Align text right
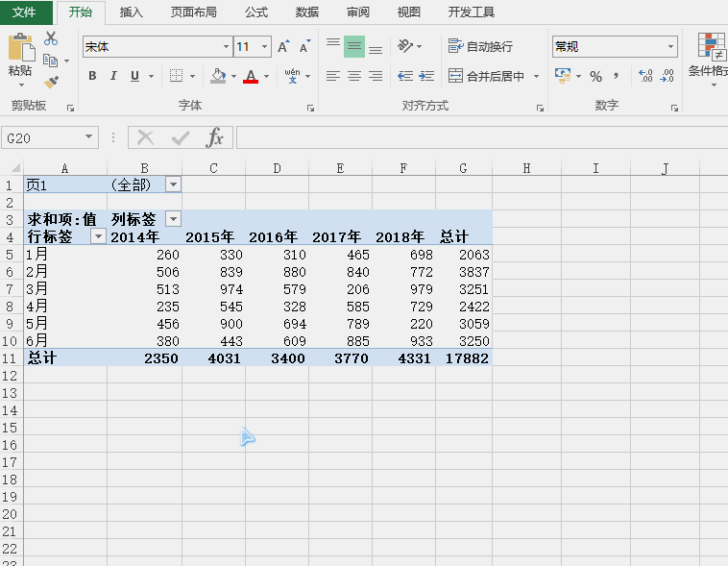The height and width of the screenshot is (566, 728). [x=376, y=76]
